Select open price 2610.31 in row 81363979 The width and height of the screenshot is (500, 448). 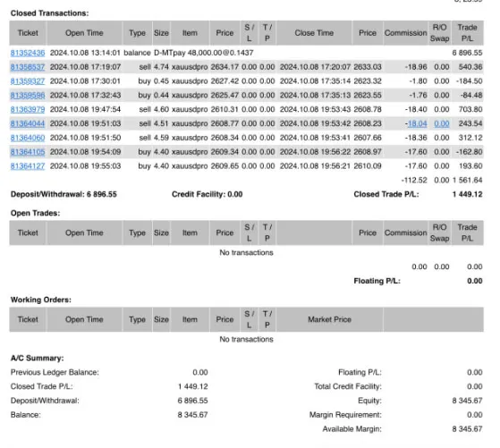coord(225,109)
